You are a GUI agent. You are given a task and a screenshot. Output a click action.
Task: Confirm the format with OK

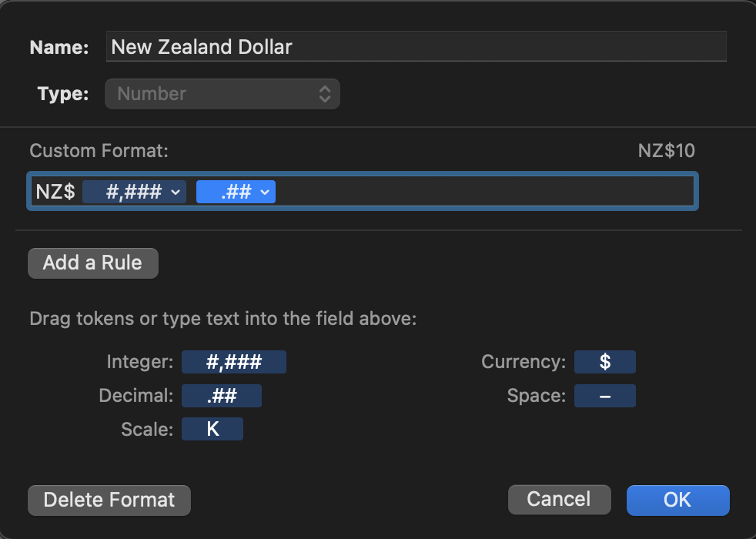(677, 500)
